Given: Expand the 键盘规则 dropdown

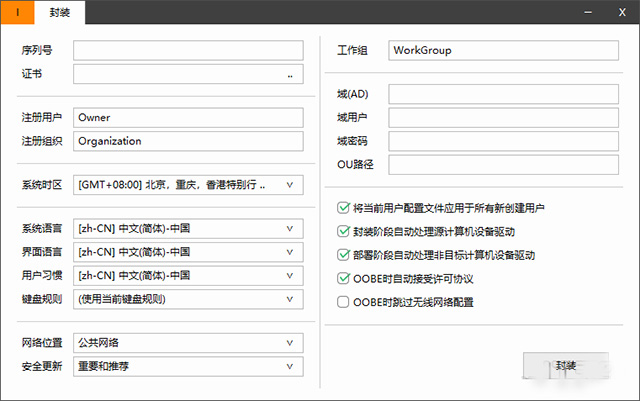Looking at the screenshot, I should 290,299.
